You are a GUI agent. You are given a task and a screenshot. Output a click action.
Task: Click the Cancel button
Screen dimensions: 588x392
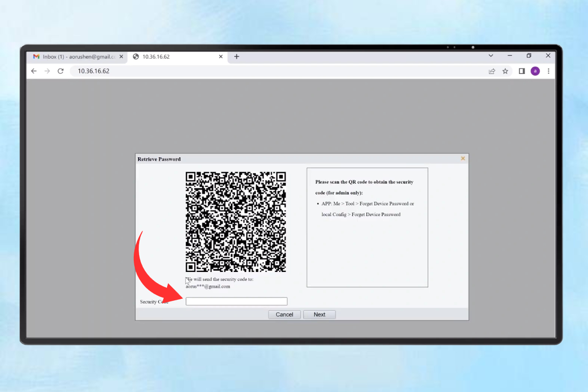[x=284, y=315]
